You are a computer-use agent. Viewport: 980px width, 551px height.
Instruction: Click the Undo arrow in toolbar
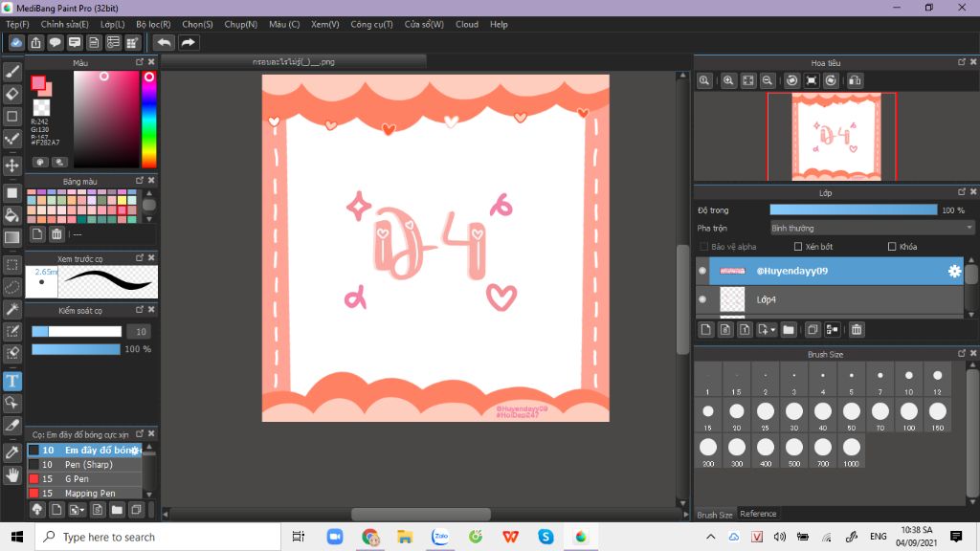pyautogui.click(x=165, y=42)
